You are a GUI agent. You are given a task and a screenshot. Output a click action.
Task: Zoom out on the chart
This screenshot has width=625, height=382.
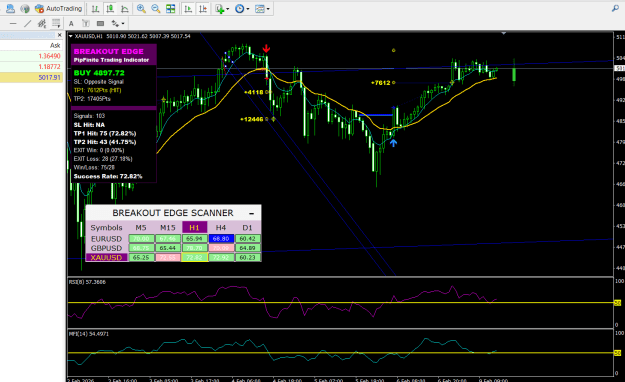coord(156,9)
